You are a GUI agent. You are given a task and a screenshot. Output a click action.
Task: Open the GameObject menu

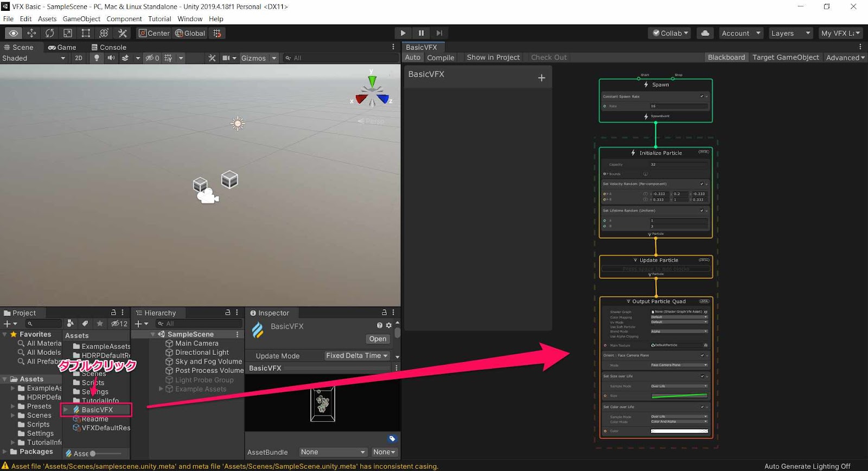point(81,19)
